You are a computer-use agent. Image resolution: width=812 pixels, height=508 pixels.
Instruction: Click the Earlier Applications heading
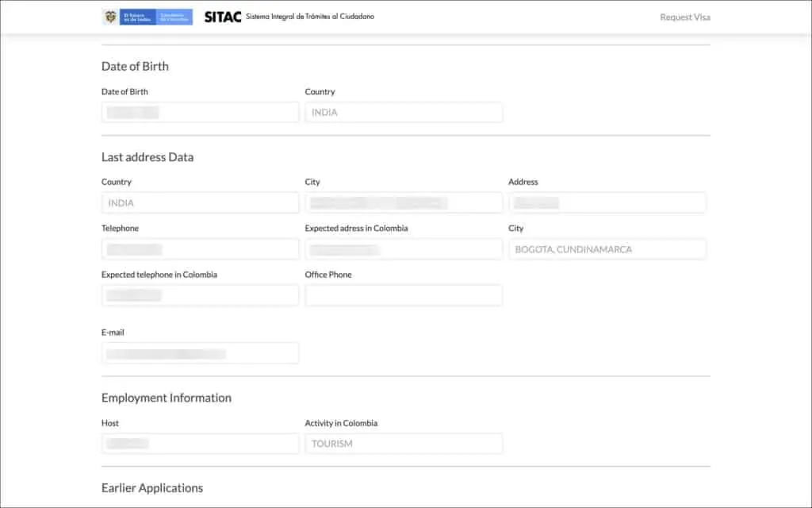[152, 488]
